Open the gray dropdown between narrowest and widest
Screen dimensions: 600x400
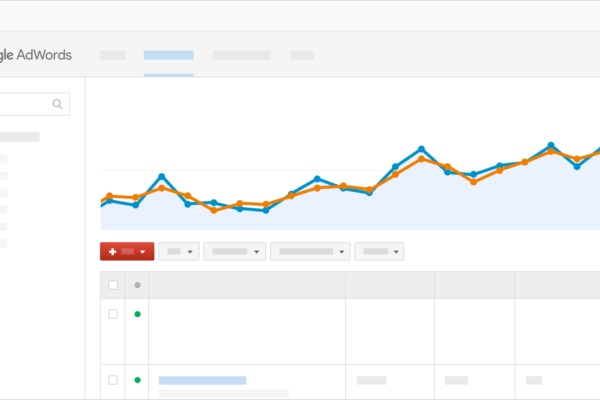pos(235,251)
